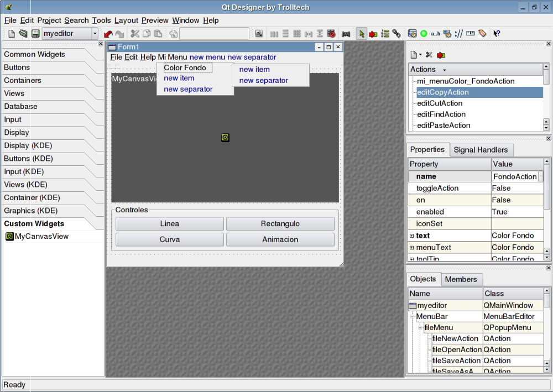This screenshot has width=553, height=392.
Task: Click False value of toggleAction property
Action: [x=518, y=188]
